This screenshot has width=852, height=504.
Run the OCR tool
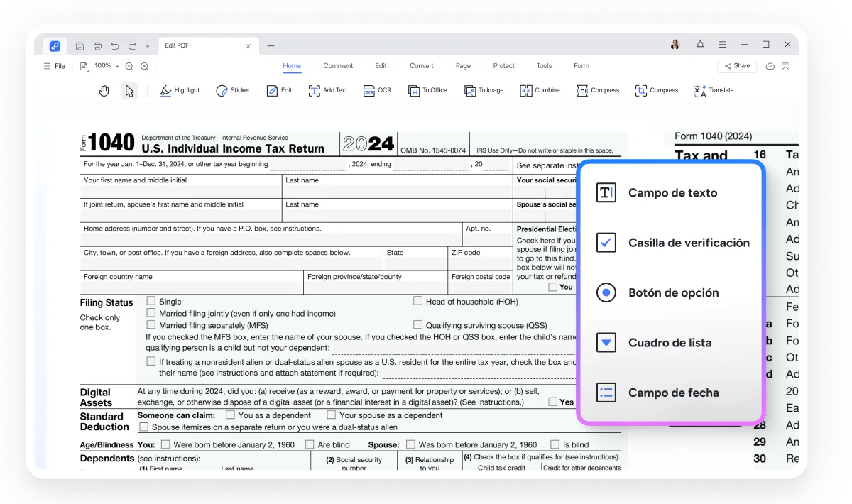pyautogui.click(x=377, y=90)
